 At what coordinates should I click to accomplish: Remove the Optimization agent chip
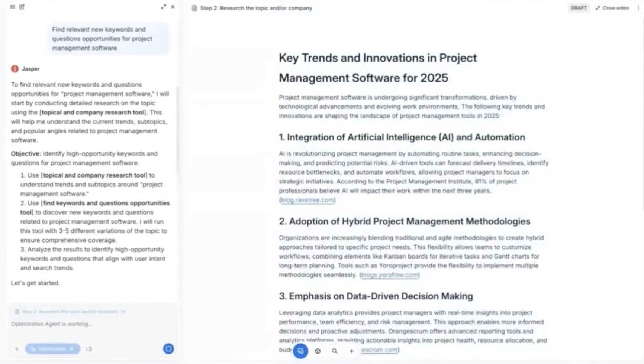(x=71, y=349)
